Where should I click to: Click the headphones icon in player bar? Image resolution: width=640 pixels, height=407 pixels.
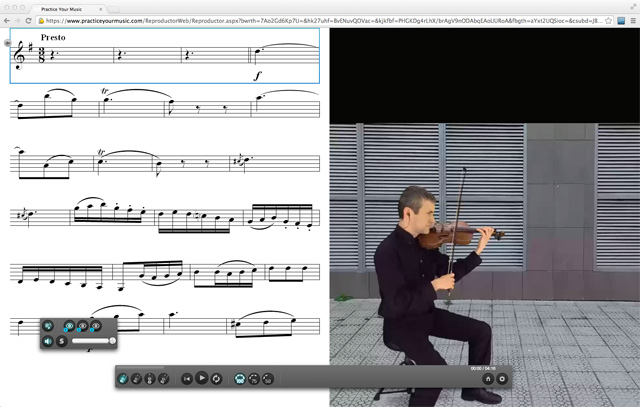click(x=488, y=379)
